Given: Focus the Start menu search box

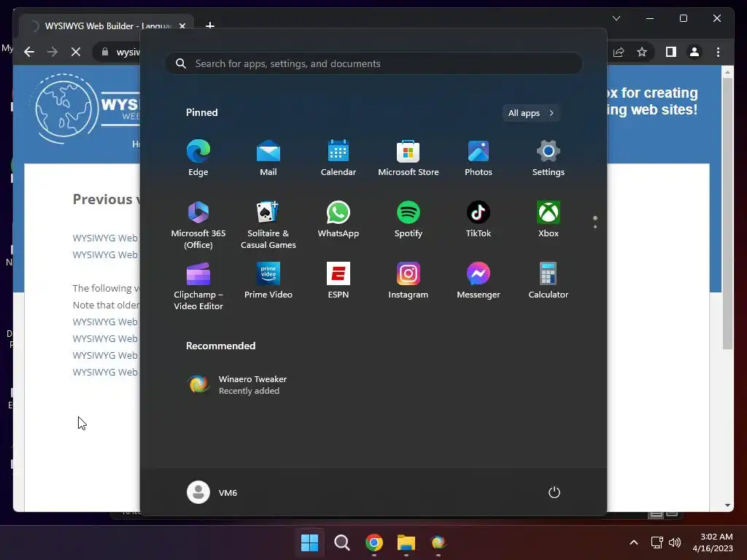Looking at the screenshot, I should coord(373,64).
